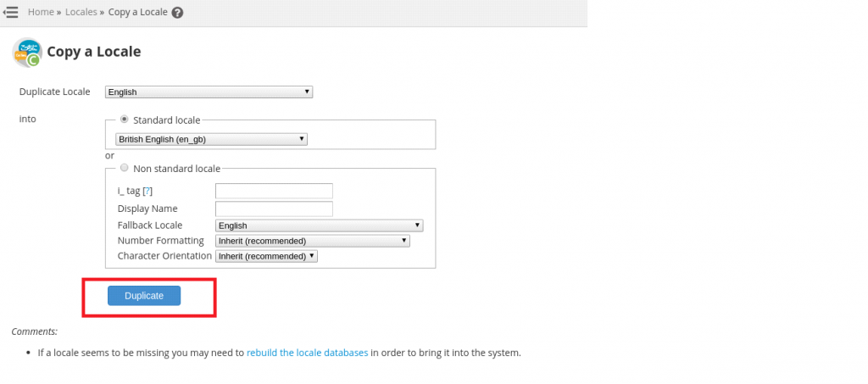This screenshot has height=384, width=868.
Task: Select the Non standard locale radio button
Action: pyautogui.click(x=125, y=168)
